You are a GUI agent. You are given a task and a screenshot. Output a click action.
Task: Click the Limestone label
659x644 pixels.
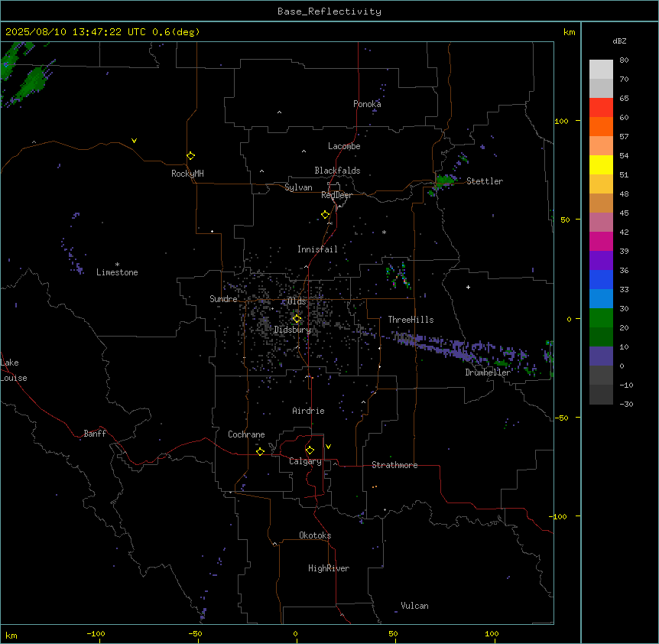[117, 272]
